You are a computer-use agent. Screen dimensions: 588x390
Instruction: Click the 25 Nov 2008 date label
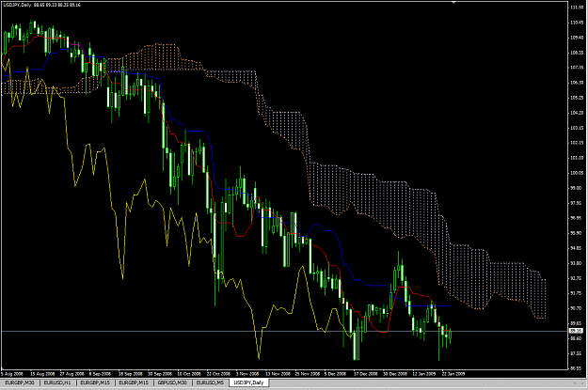click(x=307, y=374)
